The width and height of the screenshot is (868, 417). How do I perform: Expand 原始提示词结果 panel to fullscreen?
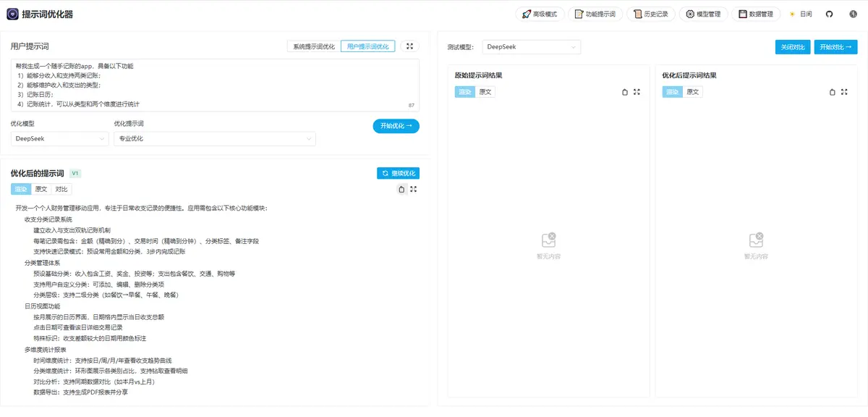click(637, 92)
